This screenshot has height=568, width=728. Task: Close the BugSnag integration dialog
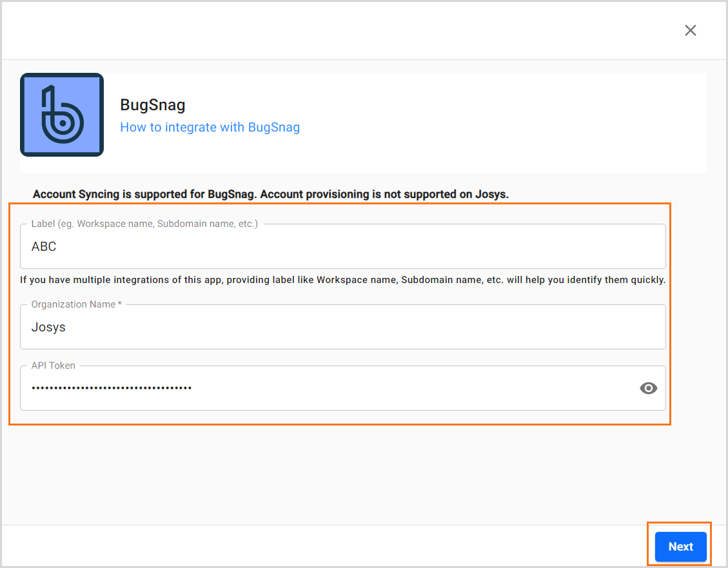[x=691, y=30]
